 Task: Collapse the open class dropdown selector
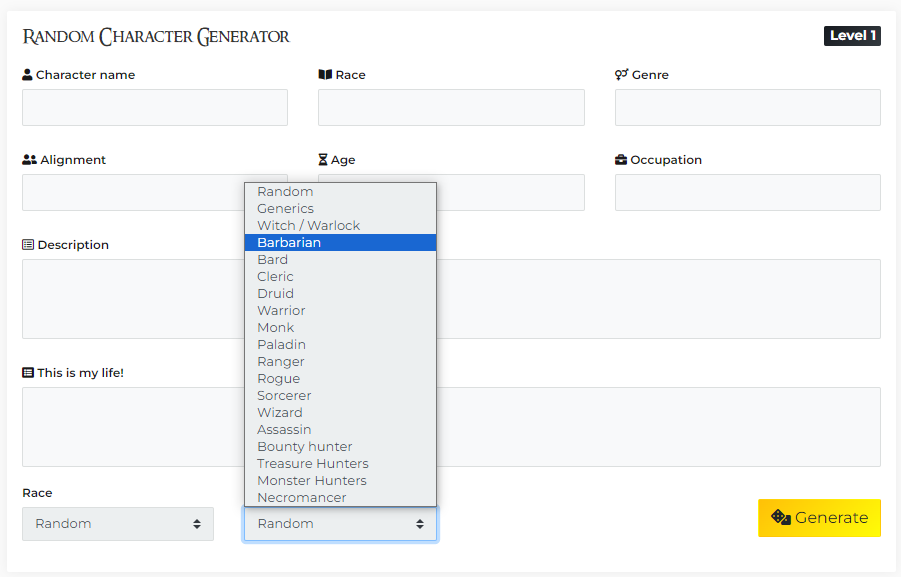(340, 524)
